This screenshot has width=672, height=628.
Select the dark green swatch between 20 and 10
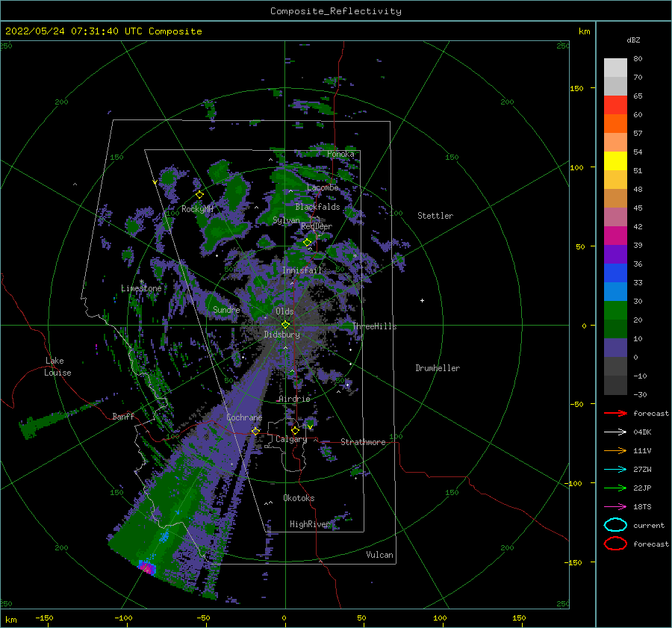(x=615, y=329)
